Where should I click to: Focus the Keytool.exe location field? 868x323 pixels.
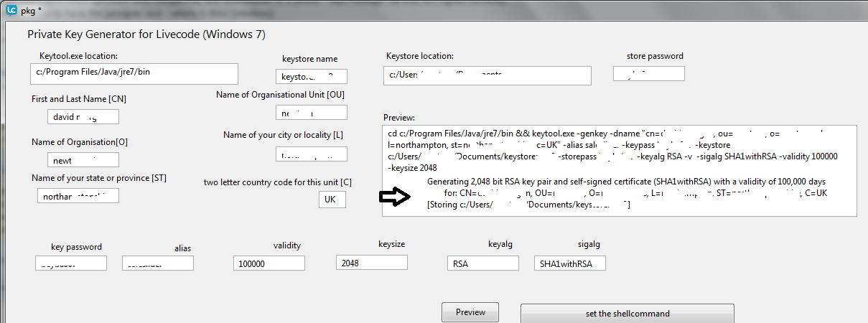pyautogui.click(x=134, y=73)
